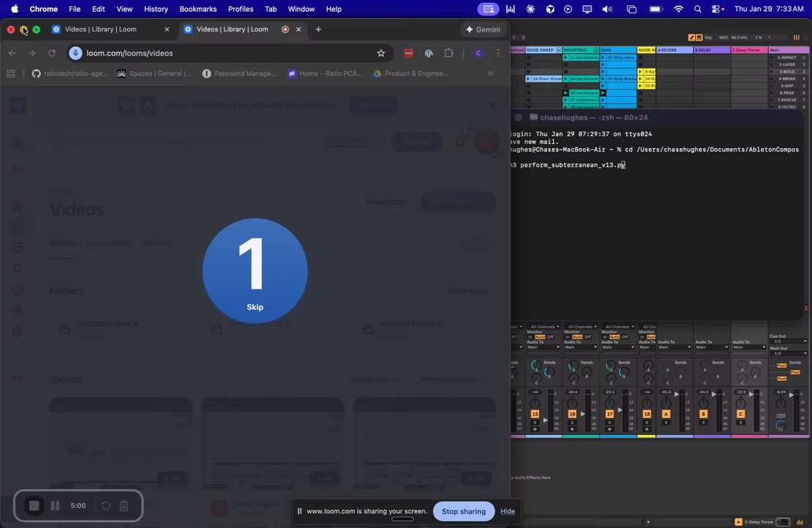
Task: Bookmark page with the star icon
Action: pyautogui.click(x=381, y=54)
